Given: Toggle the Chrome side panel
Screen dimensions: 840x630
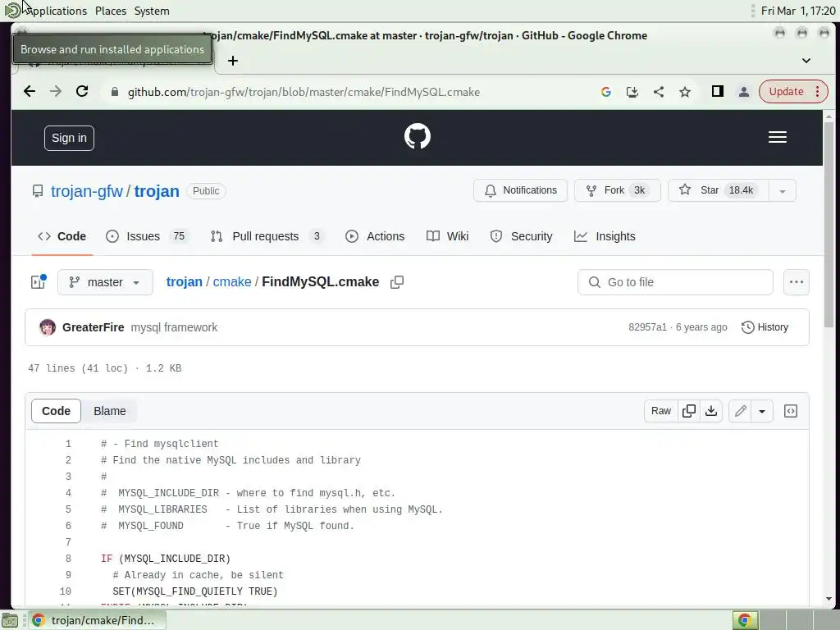Looking at the screenshot, I should click(717, 92).
